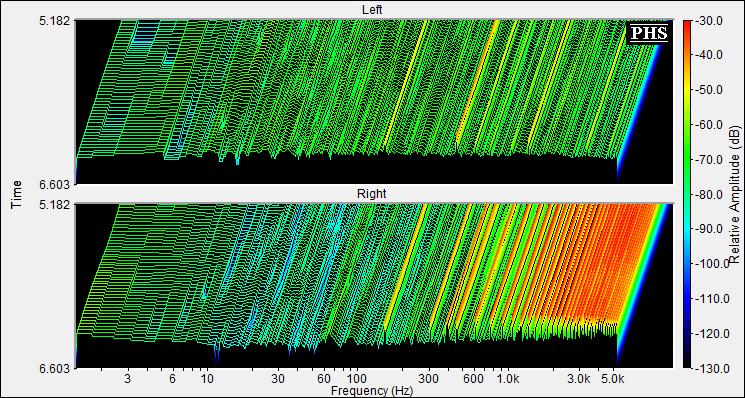The height and width of the screenshot is (398, 745).
Task: Click the -40.0 color scale value
Action: point(709,55)
